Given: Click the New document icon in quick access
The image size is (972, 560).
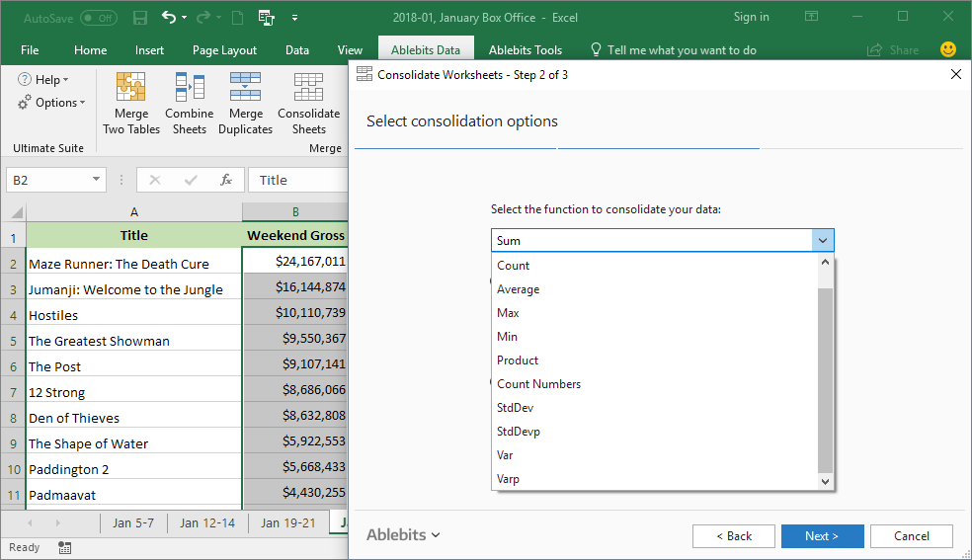Looking at the screenshot, I should point(237,18).
